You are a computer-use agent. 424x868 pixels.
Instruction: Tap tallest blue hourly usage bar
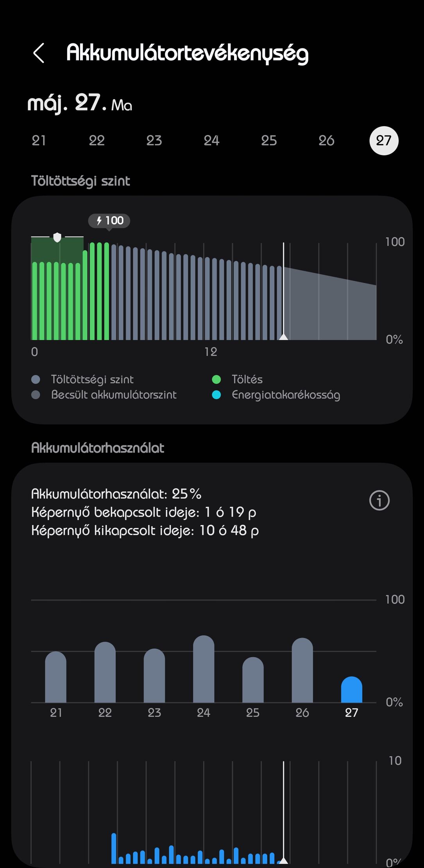pos(114,848)
